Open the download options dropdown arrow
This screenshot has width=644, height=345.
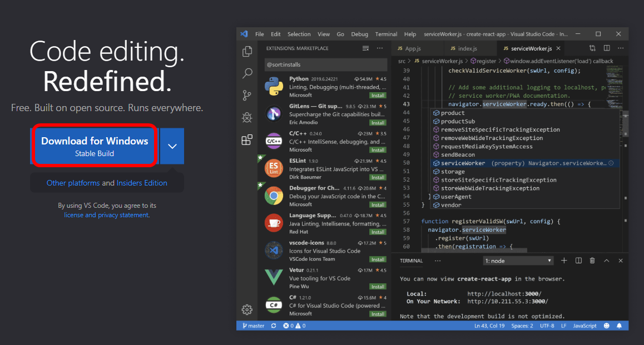tap(172, 146)
